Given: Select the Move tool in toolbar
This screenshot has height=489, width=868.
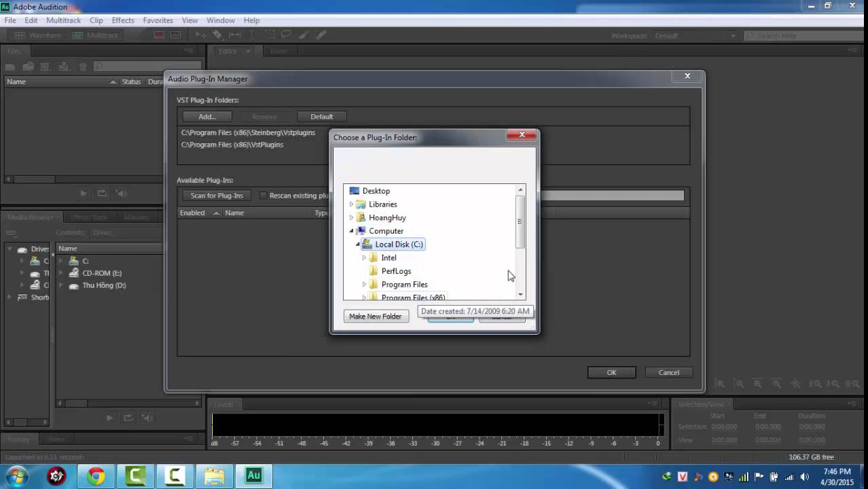Looking at the screenshot, I should [x=201, y=35].
